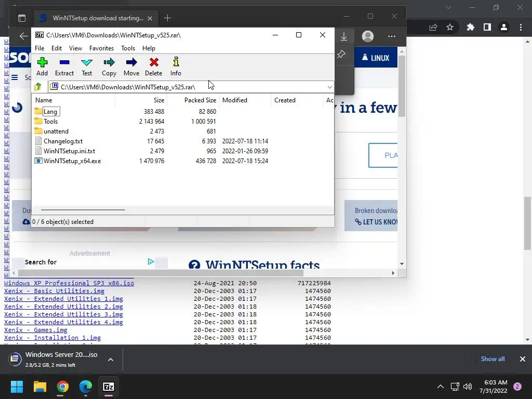Click the address path input field
This screenshot has width=532, height=399.
[187, 87]
